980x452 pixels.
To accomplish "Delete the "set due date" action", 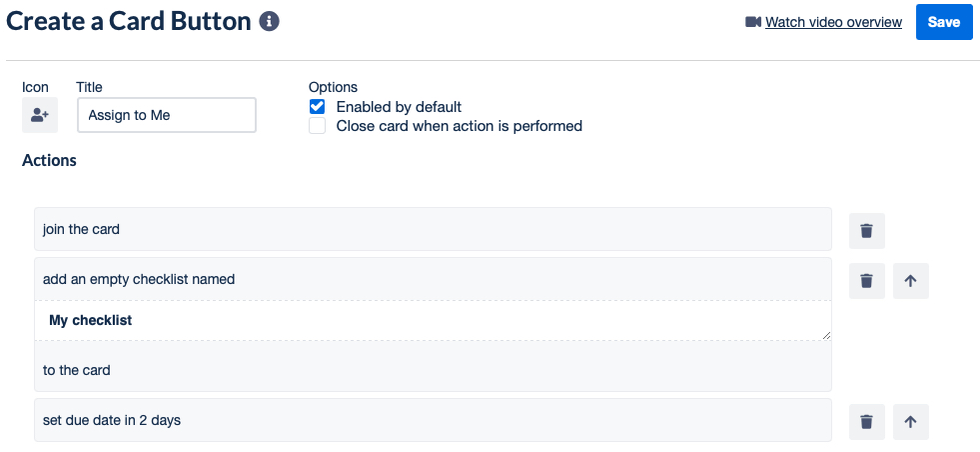I will click(866, 421).
